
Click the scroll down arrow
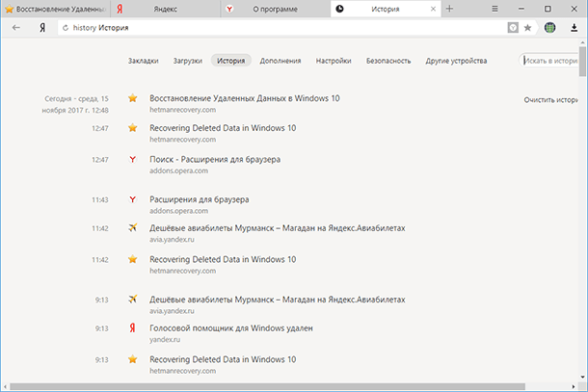pos(582,377)
